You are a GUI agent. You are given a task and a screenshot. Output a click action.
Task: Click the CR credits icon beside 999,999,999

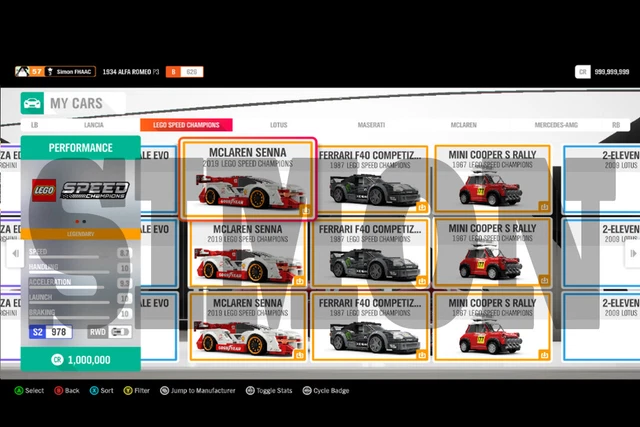[x=582, y=72]
